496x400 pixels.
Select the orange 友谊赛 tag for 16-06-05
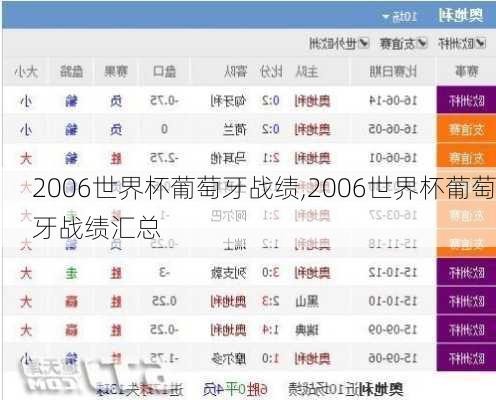click(x=466, y=129)
